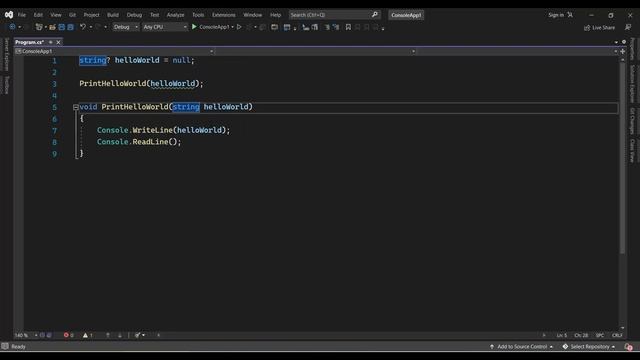Open the Class View side tab
Screen dimensions: 640x360
click(x=632, y=151)
